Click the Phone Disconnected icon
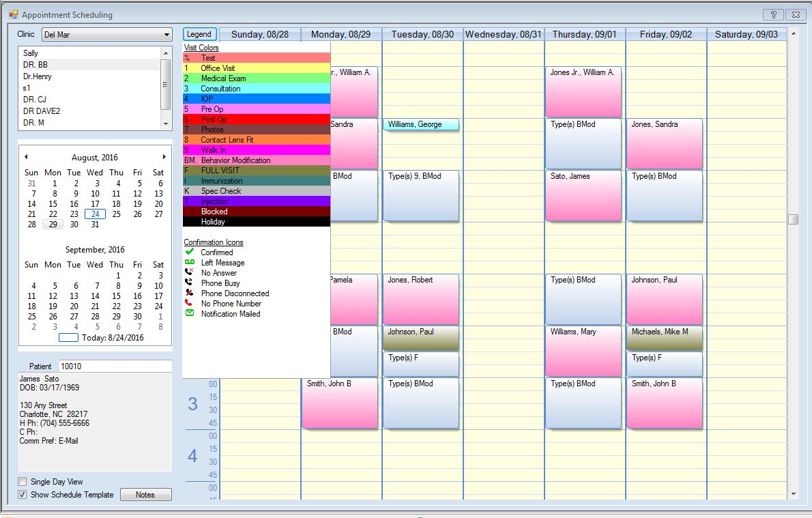This screenshot has height=518, width=812. pos(190,293)
